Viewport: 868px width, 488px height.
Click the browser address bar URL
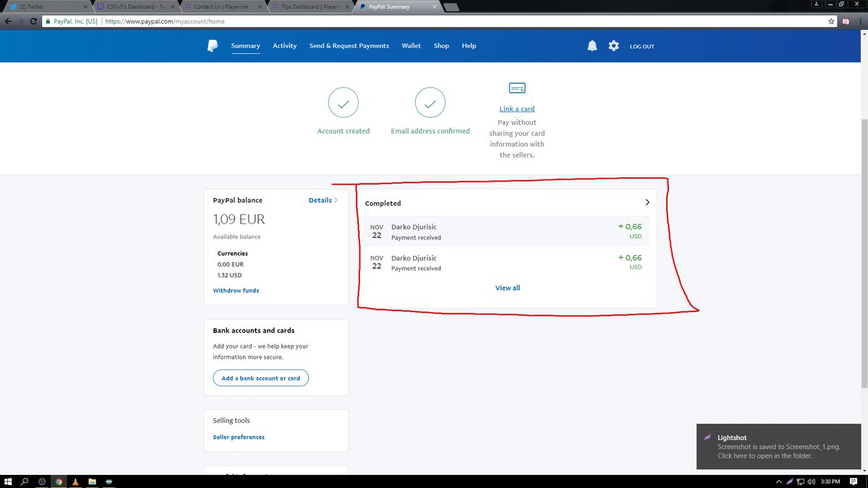pyautogui.click(x=165, y=22)
